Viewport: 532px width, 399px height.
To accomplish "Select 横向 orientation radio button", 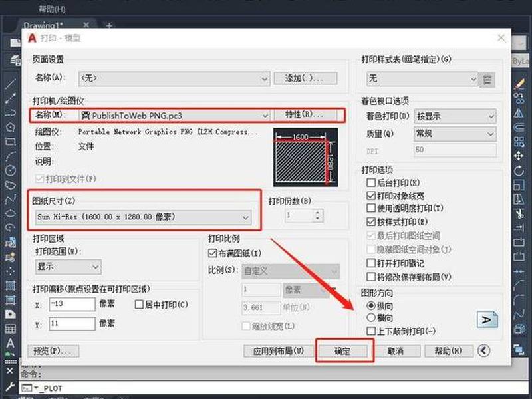I will (x=371, y=318).
